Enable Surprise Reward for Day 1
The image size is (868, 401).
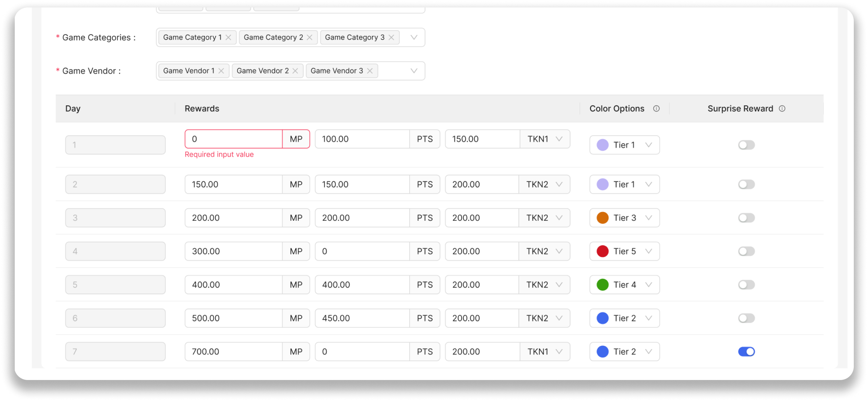pyautogui.click(x=746, y=145)
